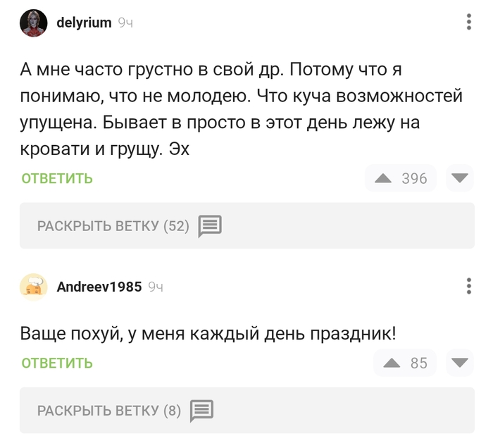Open delyrium's avatar picture
This screenshot has height=448, width=493.
click(x=34, y=23)
